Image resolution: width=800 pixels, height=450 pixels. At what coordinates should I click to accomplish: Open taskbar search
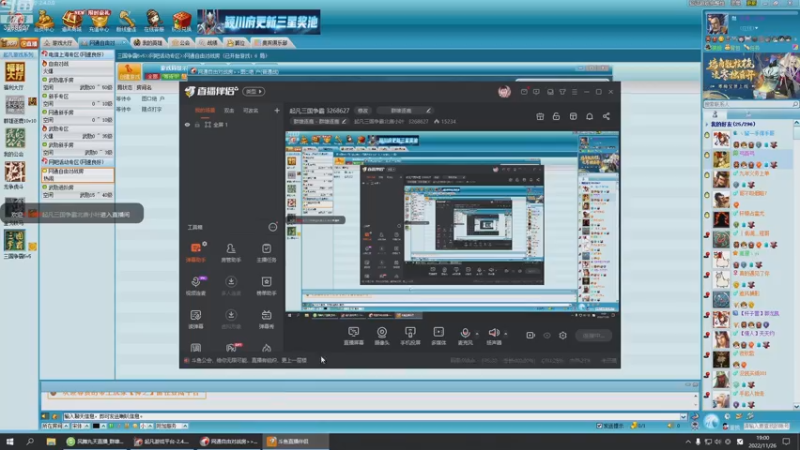(30, 441)
